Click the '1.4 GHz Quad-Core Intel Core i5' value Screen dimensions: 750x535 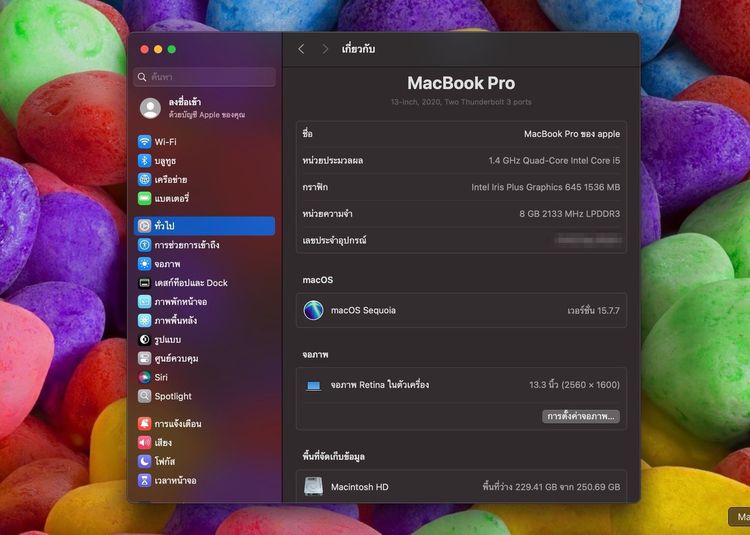[554, 161]
